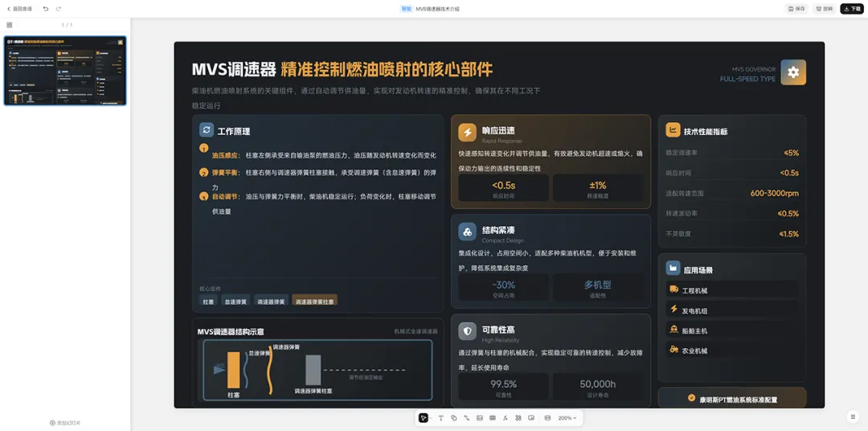This screenshot has width=868, height=431.
Task: Select the 怠速弹簧 component tag
Action: point(235,302)
